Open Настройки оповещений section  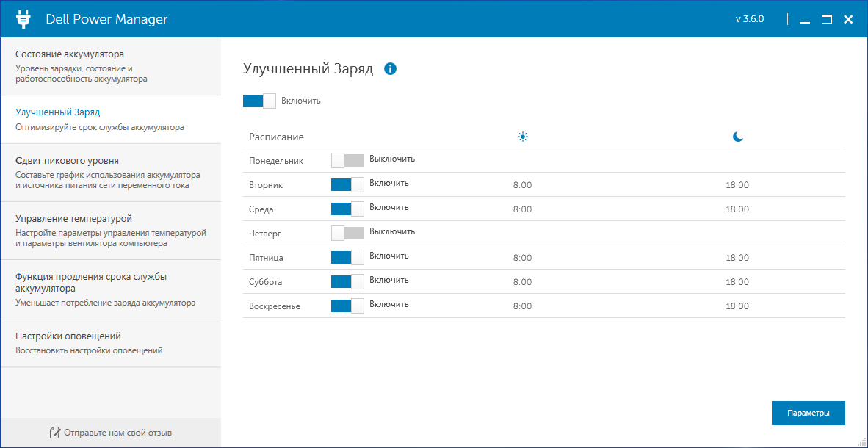pos(111,343)
